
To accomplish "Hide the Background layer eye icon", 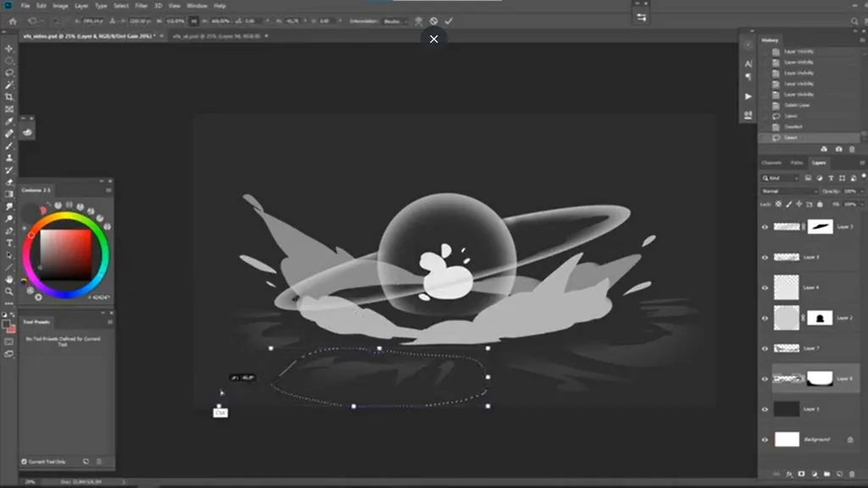I will [765, 440].
